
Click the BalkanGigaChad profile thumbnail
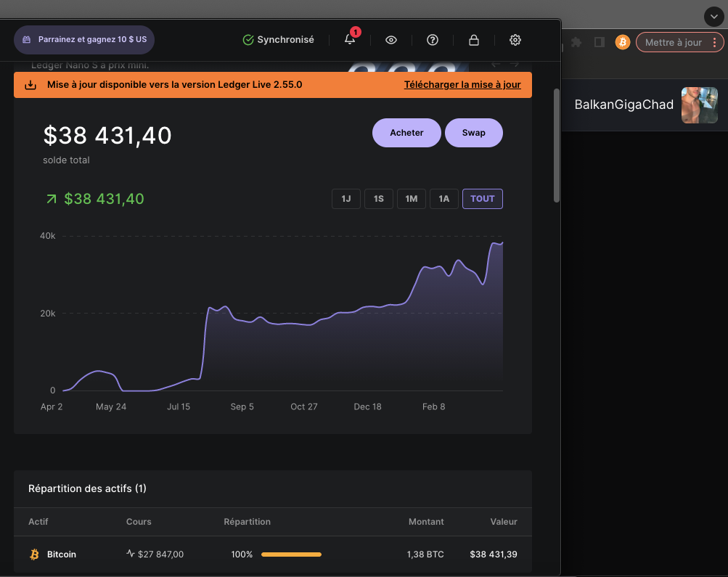pyautogui.click(x=699, y=105)
